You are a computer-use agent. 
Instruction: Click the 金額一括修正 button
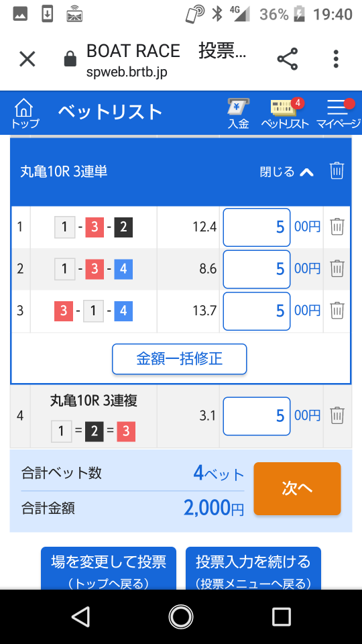pos(180,359)
